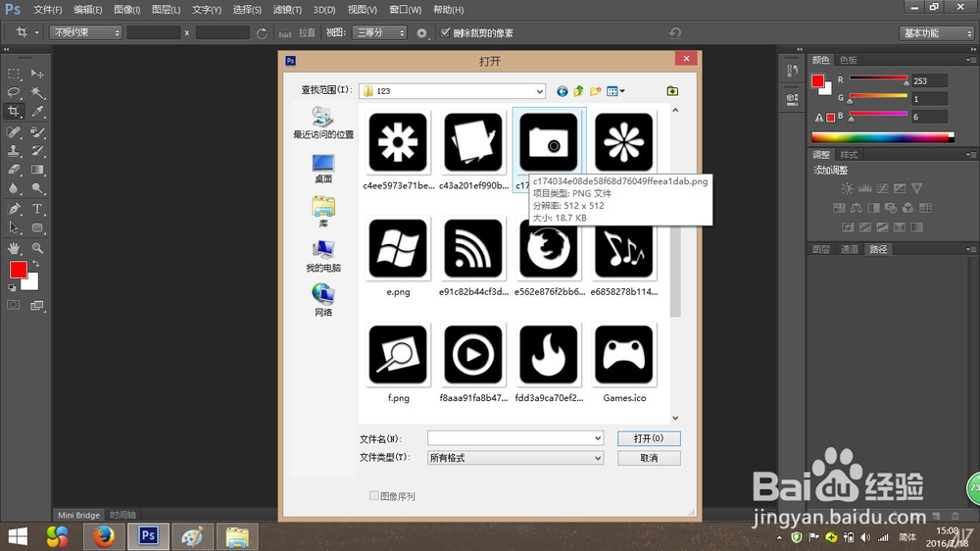This screenshot has height=551, width=980.
Task: Open the file type format dropdown
Action: 598,458
